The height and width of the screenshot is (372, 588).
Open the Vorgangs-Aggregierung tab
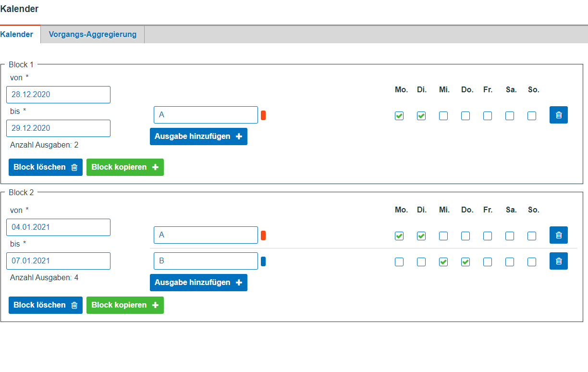click(x=93, y=35)
